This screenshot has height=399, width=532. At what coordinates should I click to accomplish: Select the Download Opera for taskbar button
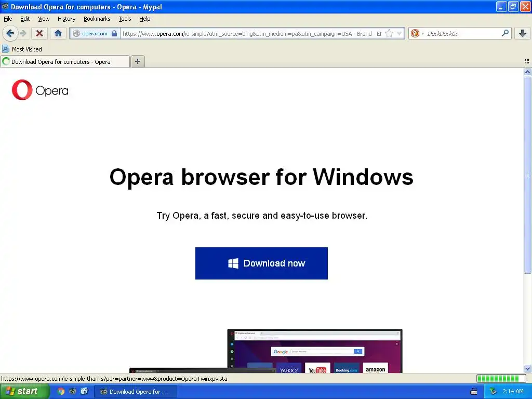pyautogui.click(x=135, y=392)
